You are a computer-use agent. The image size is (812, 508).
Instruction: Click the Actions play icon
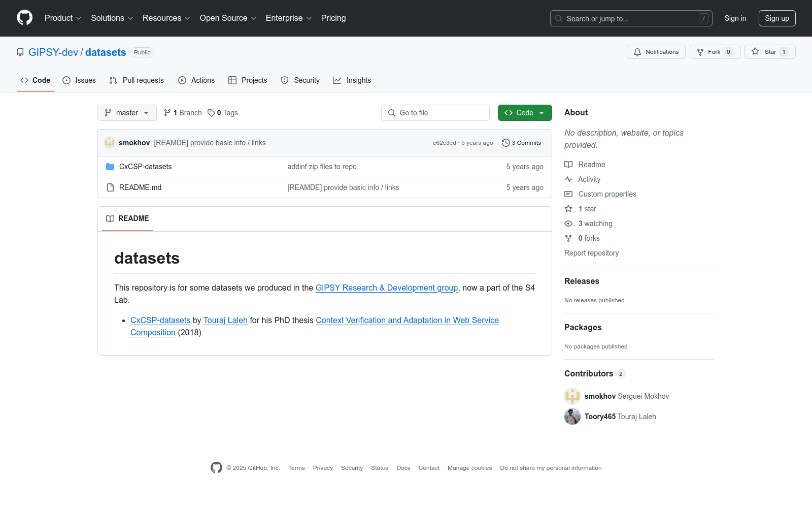pos(182,80)
